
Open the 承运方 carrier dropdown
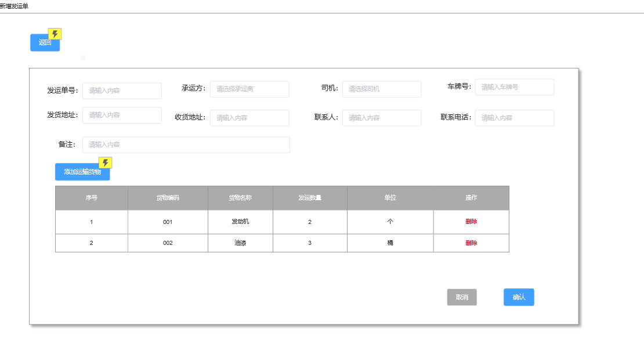point(249,89)
